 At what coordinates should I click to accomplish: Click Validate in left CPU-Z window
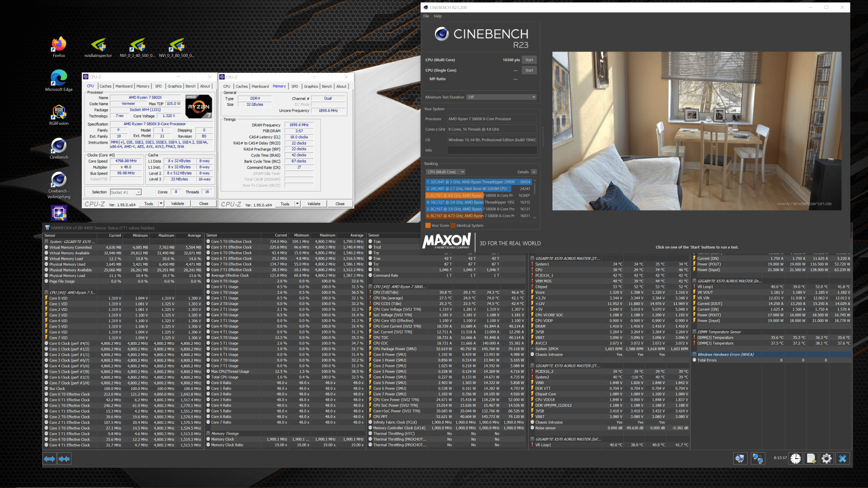tap(178, 204)
